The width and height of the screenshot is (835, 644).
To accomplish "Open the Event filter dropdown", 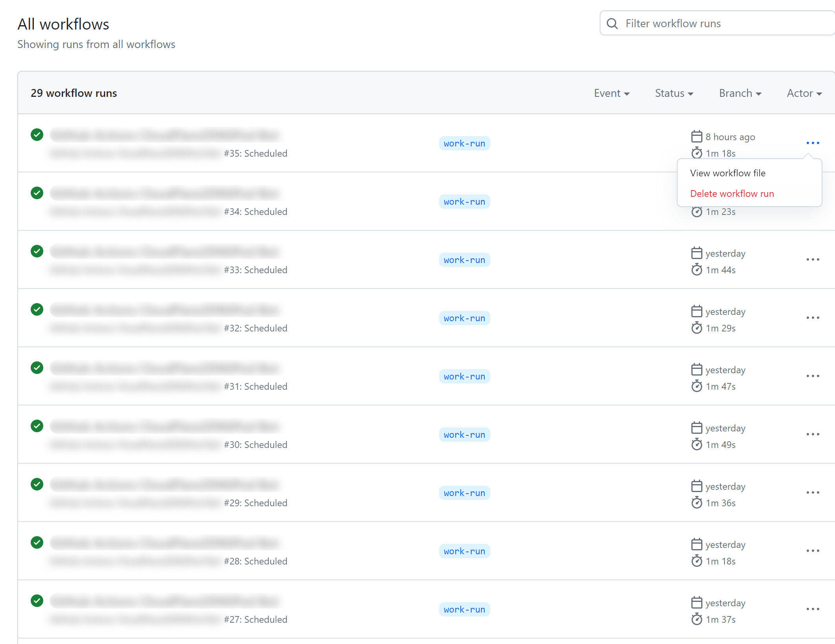I will point(611,93).
